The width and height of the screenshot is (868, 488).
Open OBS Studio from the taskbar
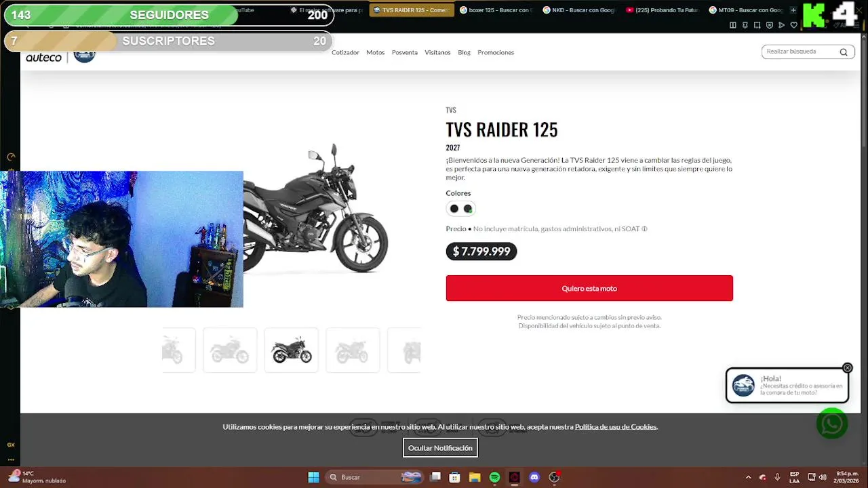[554, 477]
